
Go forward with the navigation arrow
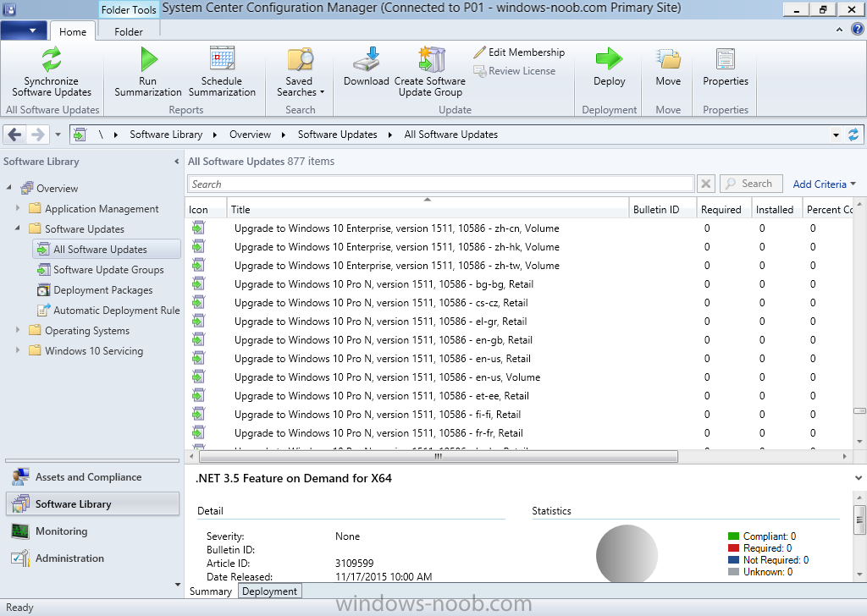[37, 135]
